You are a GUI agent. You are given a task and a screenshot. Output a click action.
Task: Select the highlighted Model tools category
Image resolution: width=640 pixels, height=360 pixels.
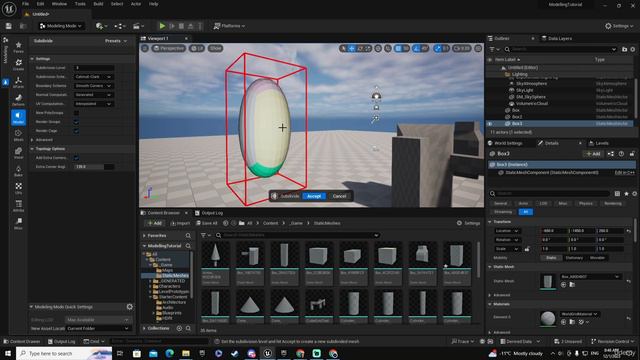point(18,118)
